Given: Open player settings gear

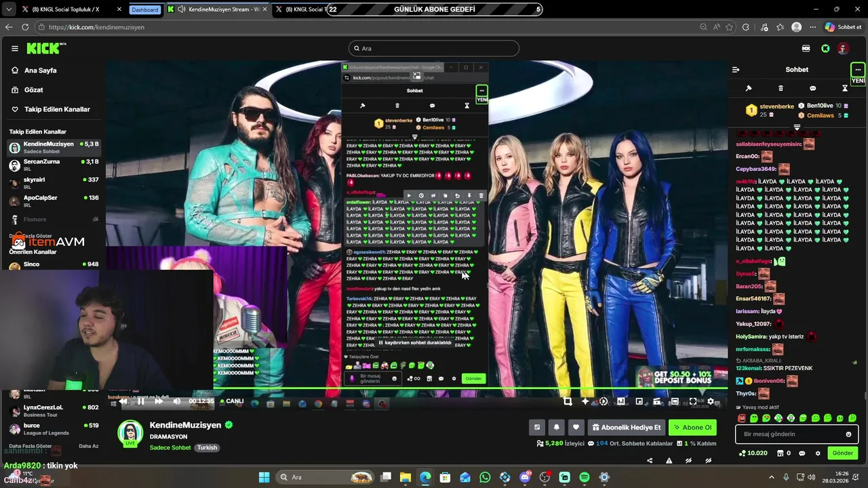Looking at the screenshot, I should [x=711, y=401].
